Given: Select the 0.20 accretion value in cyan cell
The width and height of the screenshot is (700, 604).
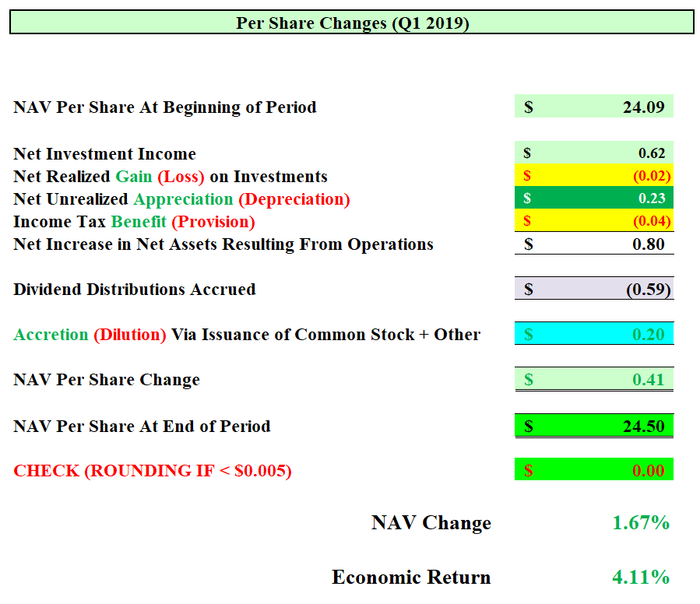Looking at the screenshot, I should point(594,333).
